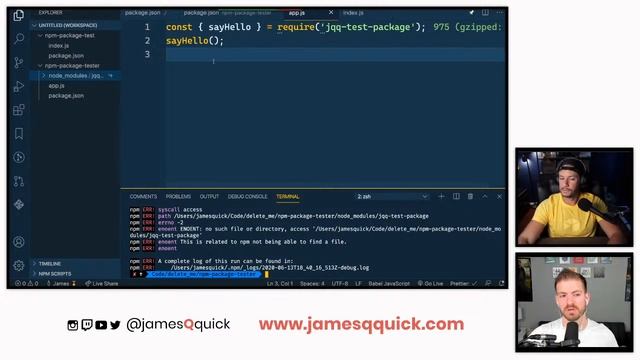
Task: Click the James git branch status item
Action: tap(61, 283)
